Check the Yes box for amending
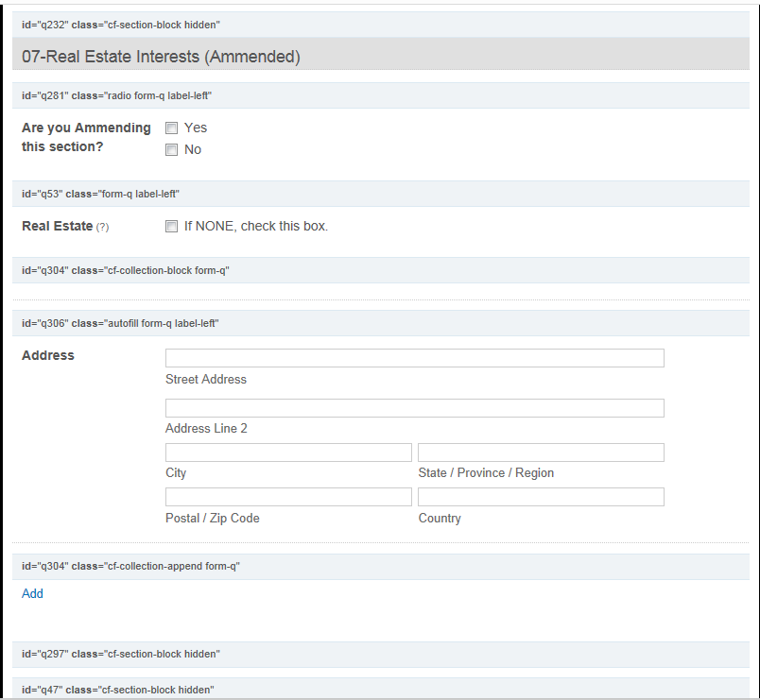 (x=172, y=128)
